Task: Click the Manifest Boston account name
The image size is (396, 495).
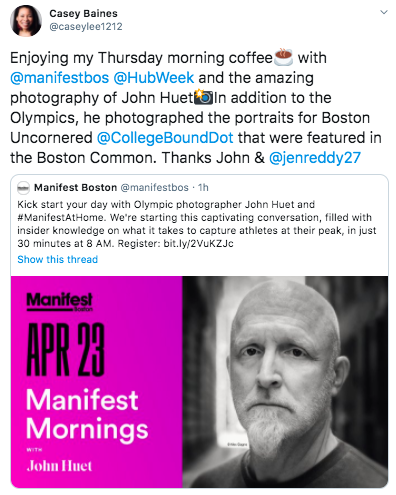Action: (76, 187)
